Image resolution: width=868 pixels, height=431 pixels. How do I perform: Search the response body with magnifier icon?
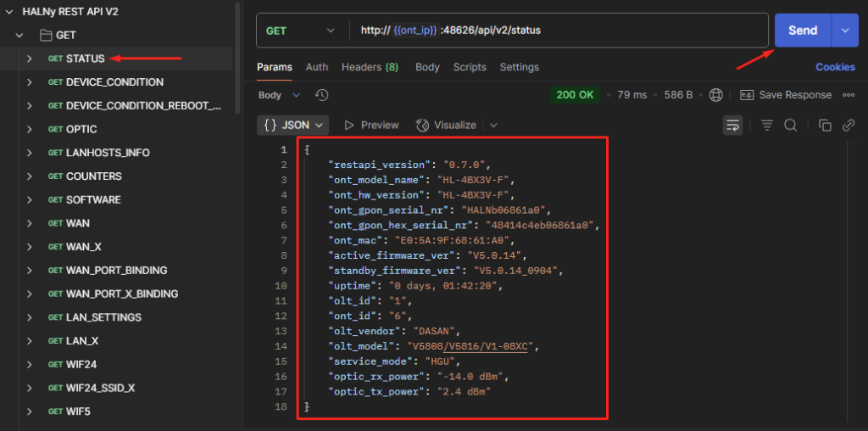790,126
